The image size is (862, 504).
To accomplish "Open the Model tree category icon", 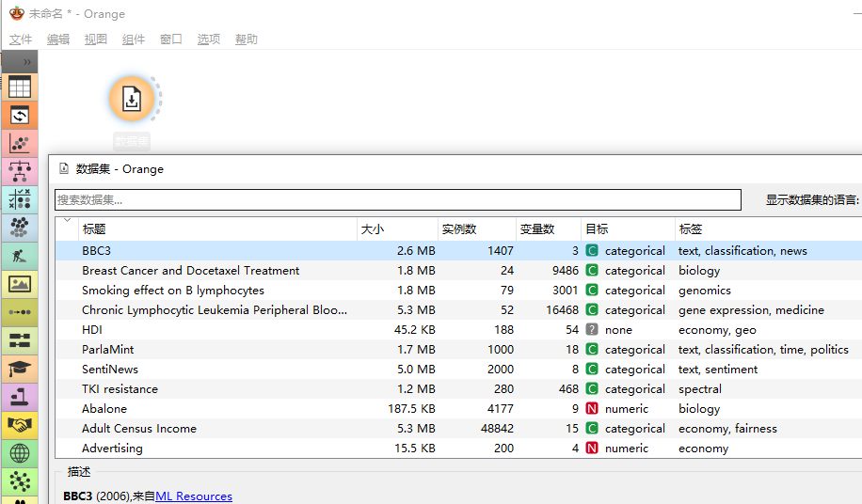I will [20, 172].
